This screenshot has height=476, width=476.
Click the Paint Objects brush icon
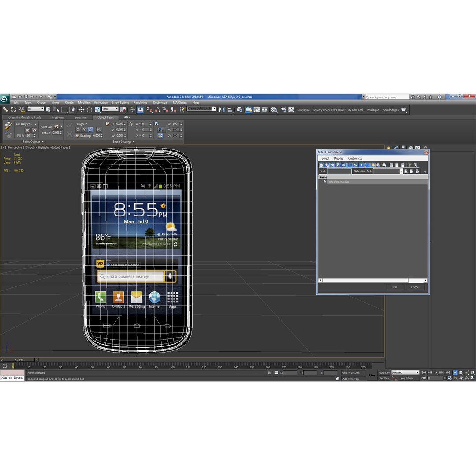(x=8, y=125)
